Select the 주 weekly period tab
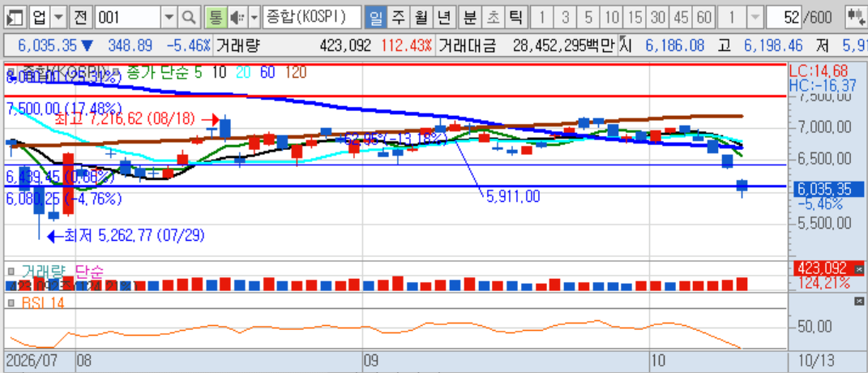This screenshot has height=373, width=868. click(398, 19)
